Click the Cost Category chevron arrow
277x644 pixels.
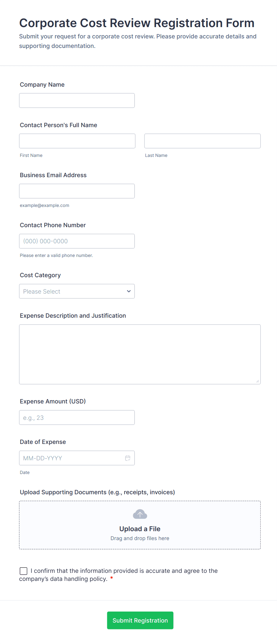129,291
